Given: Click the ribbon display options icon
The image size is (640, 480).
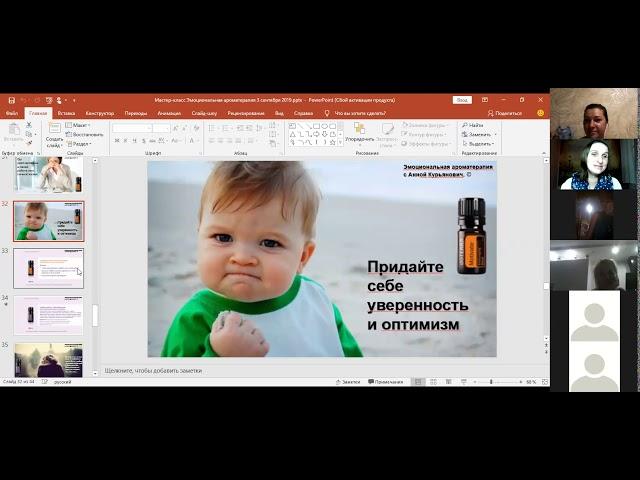Looking at the screenshot, I should 484,100.
